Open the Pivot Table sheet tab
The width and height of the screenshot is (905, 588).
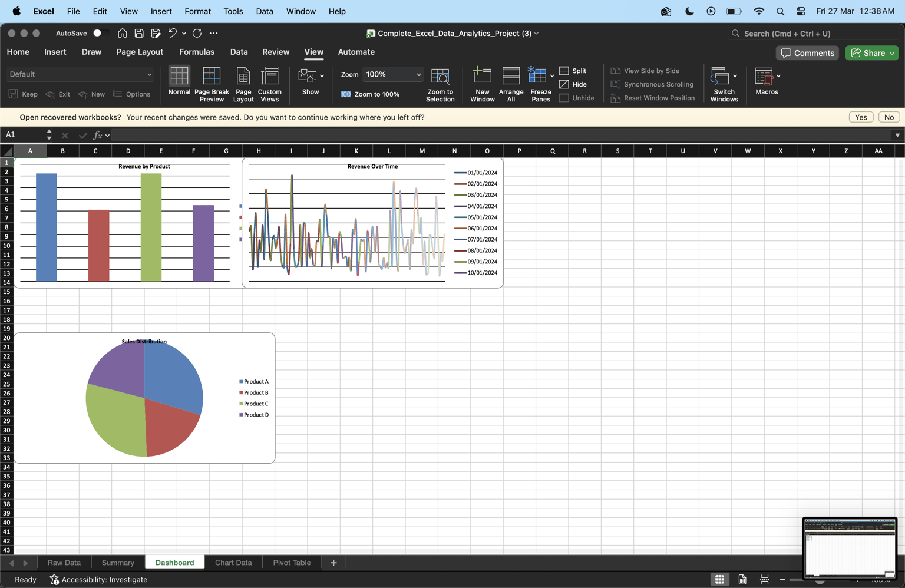292,563
